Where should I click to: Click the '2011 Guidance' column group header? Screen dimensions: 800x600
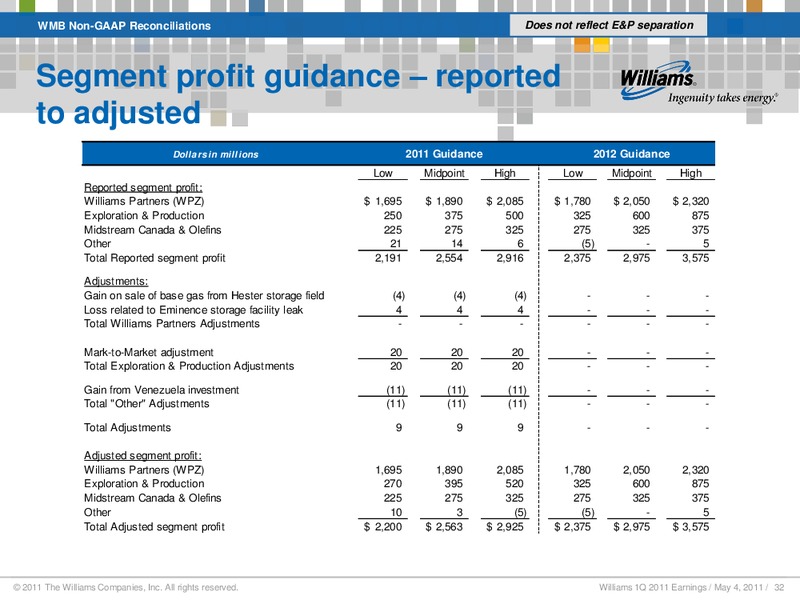(x=444, y=154)
